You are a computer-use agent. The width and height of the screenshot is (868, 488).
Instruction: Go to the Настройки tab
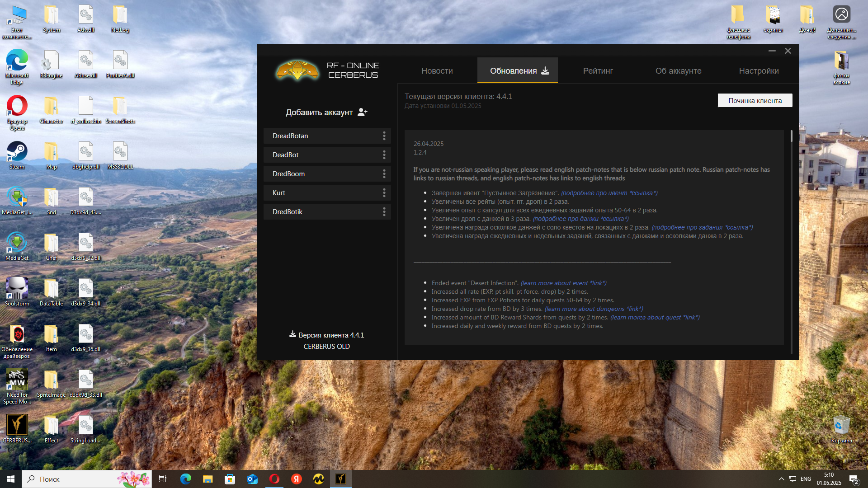pos(759,71)
